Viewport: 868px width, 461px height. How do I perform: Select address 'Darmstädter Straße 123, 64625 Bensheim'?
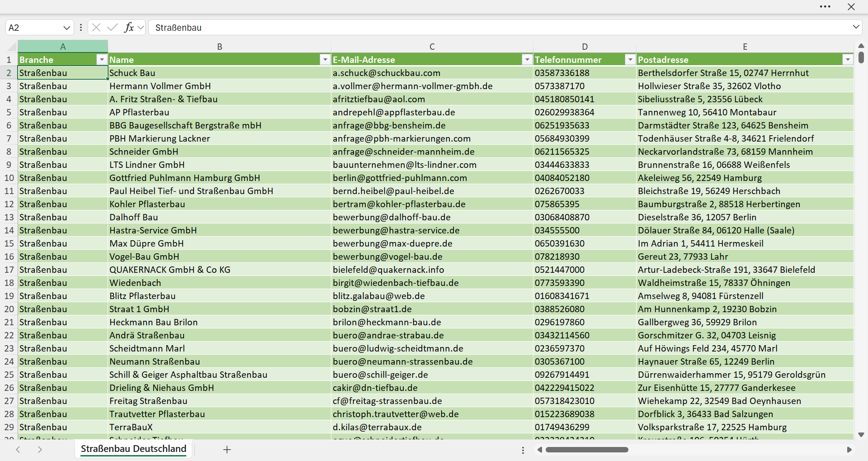point(745,125)
